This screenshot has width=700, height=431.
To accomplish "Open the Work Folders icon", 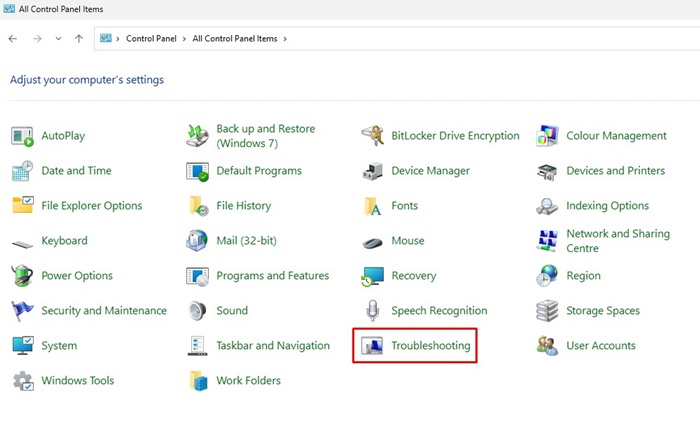I will coord(199,381).
